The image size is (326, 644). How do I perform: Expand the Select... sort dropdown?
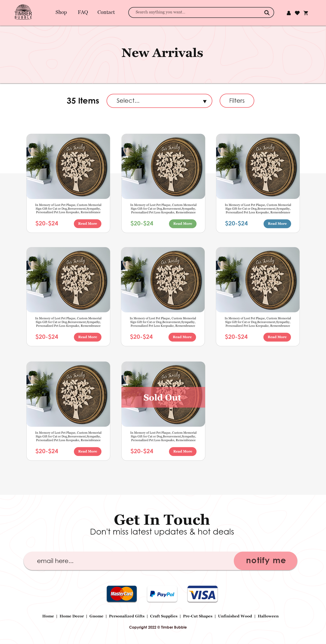coord(159,101)
